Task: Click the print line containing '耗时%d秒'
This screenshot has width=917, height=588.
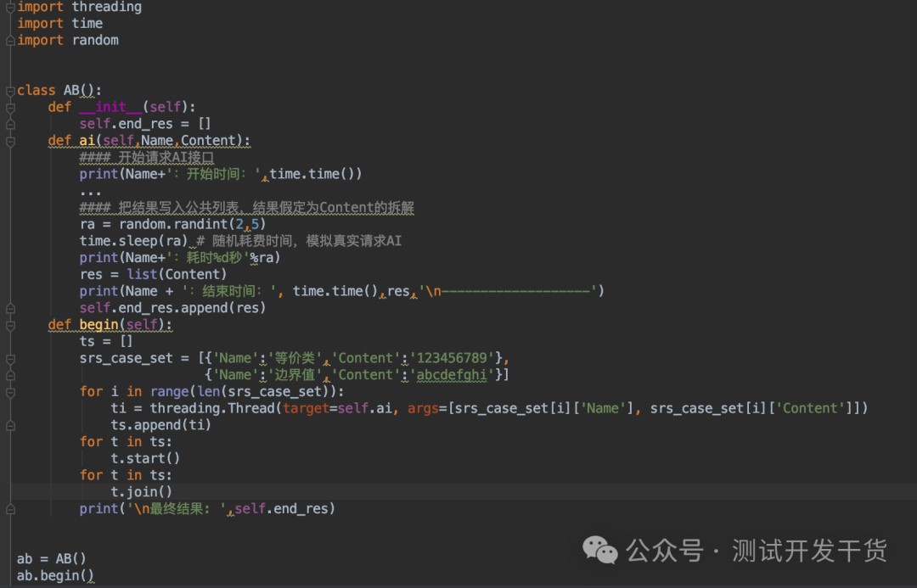Action: (180, 258)
